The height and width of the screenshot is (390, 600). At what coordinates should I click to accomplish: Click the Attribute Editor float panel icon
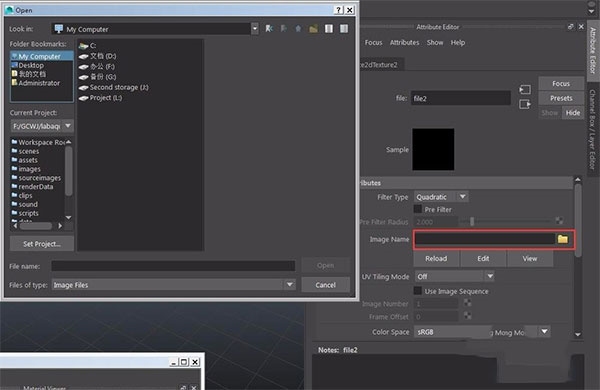point(570,27)
